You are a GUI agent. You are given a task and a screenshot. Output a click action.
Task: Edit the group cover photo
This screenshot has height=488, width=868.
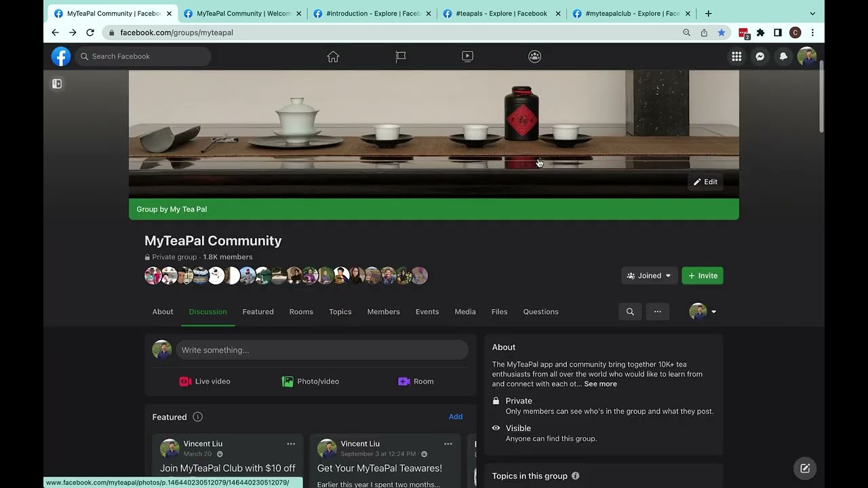point(705,182)
